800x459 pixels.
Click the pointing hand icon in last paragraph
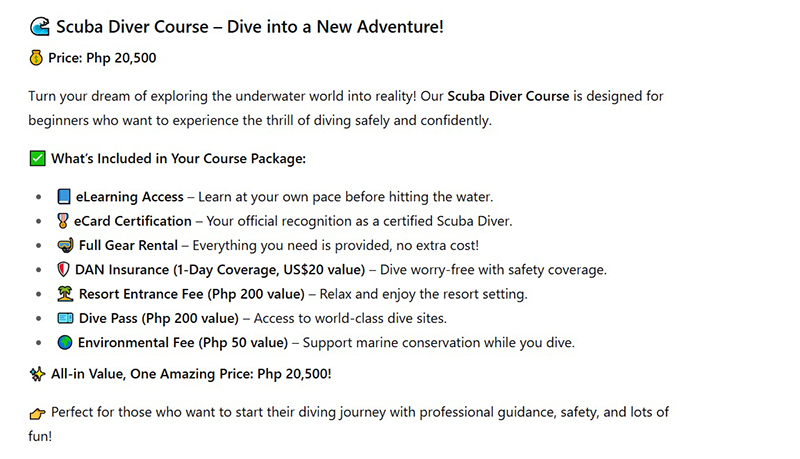38,412
